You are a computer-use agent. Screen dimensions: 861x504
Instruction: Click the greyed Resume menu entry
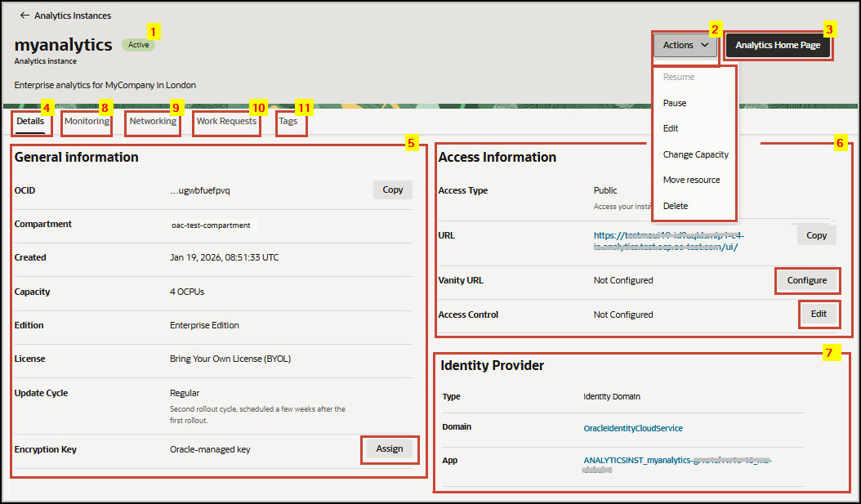pyautogui.click(x=679, y=78)
